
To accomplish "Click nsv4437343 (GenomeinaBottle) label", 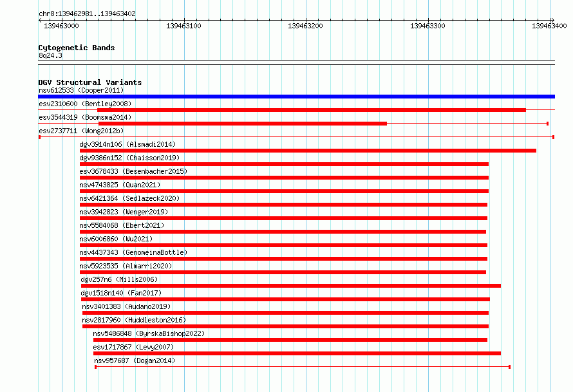I will [133, 252].
